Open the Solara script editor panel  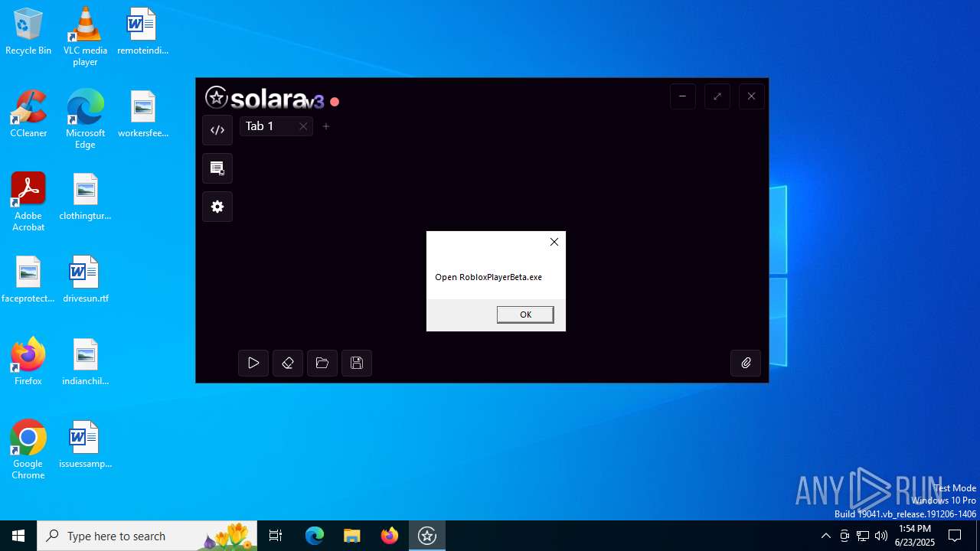coord(217,130)
